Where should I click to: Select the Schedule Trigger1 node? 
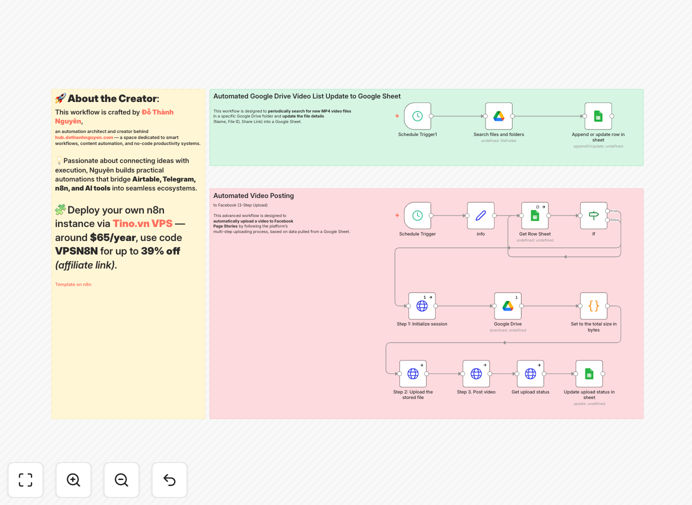417,116
